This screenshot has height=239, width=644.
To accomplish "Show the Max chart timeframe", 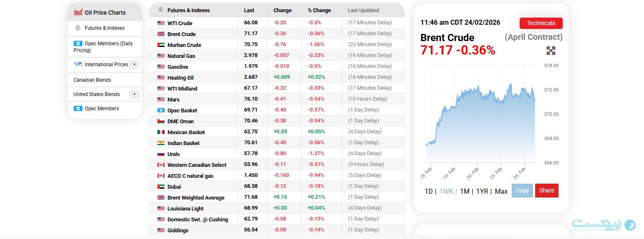I will click(x=501, y=191).
